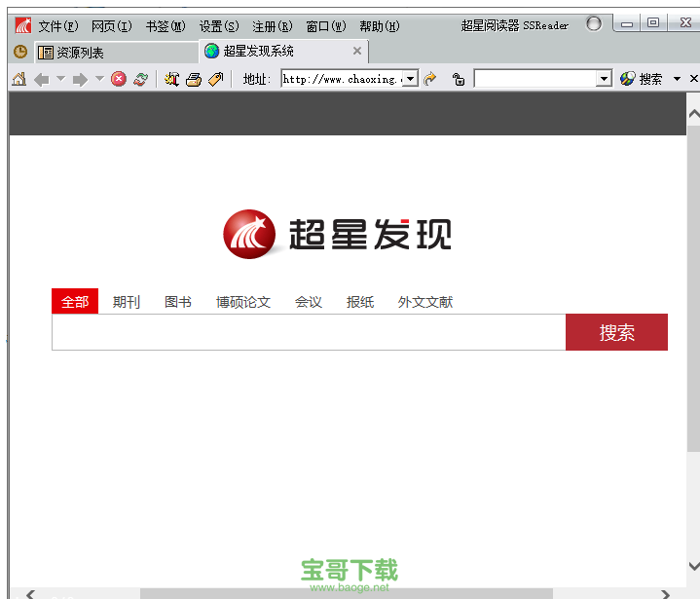The width and height of the screenshot is (700, 599).
Task: Click the print icon in the toolbar
Action: click(194, 79)
